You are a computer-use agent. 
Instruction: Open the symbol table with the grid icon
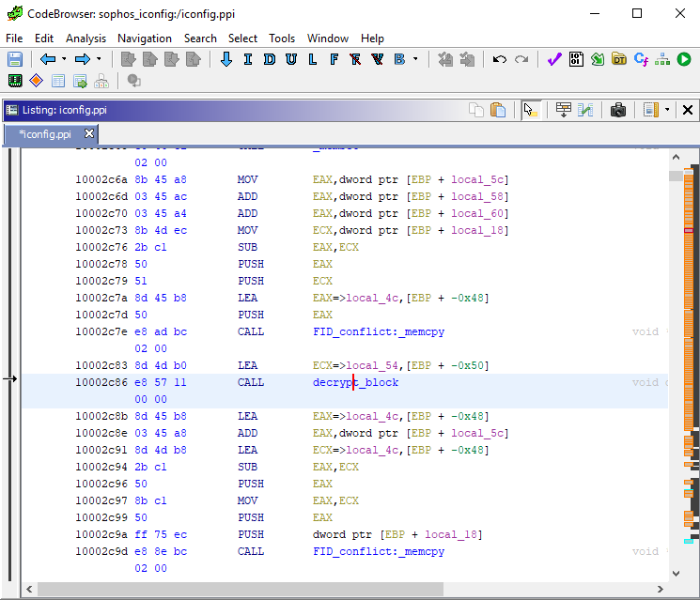coord(58,81)
